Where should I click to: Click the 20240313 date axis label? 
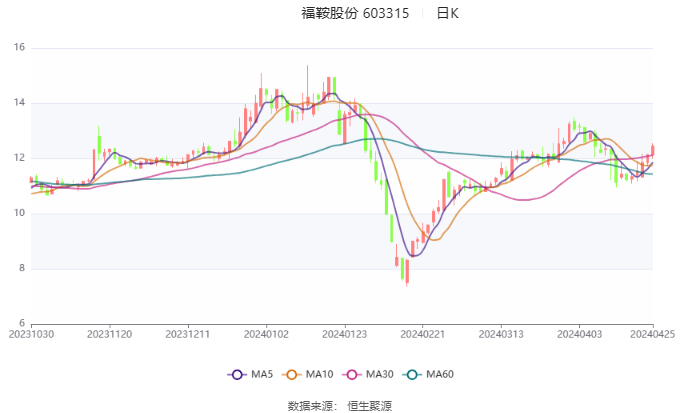(500, 334)
